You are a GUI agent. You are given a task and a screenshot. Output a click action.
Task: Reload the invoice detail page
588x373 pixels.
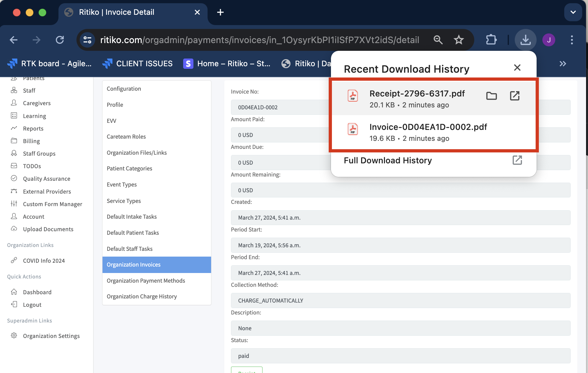pyautogui.click(x=60, y=40)
